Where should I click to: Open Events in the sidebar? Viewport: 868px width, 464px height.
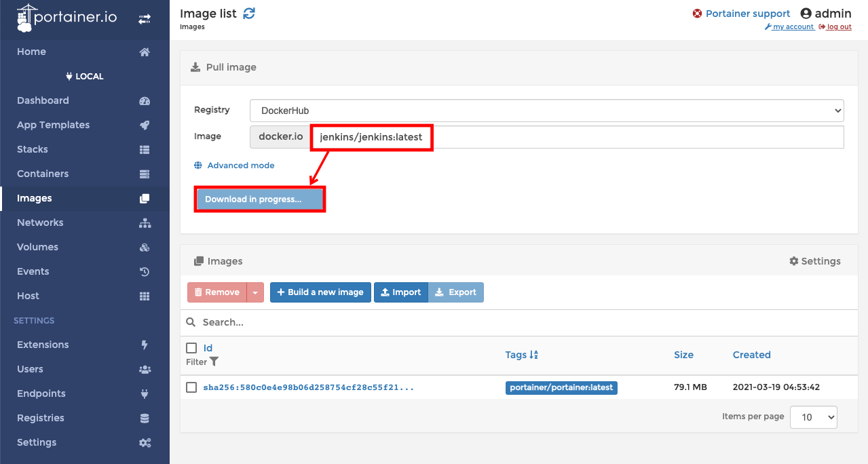click(x=33, y=271)
